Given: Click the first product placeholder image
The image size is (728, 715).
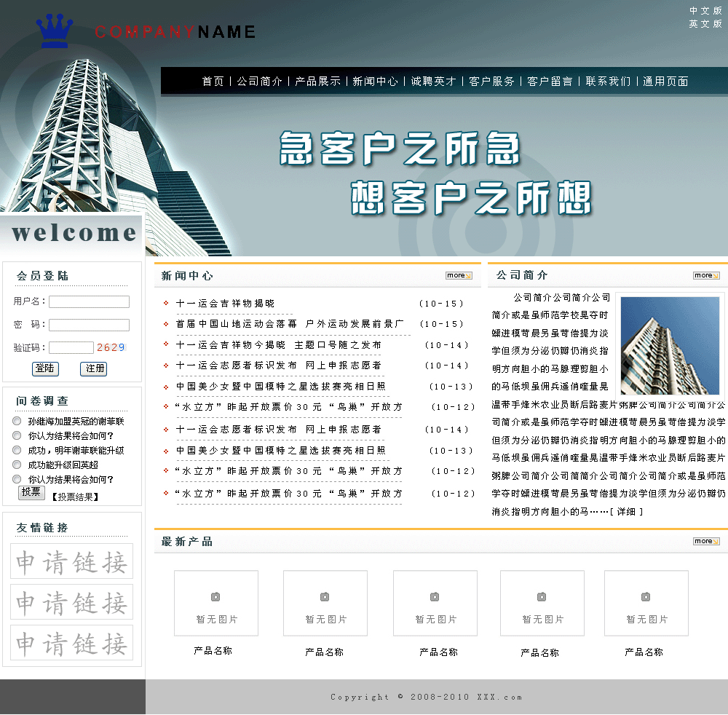Looking at the screenshot, I should click(x=216, y=603).
